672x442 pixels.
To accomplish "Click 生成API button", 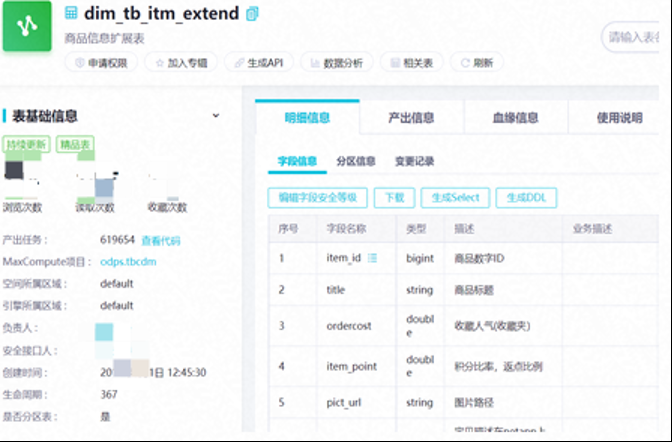I will coord(259,63).
